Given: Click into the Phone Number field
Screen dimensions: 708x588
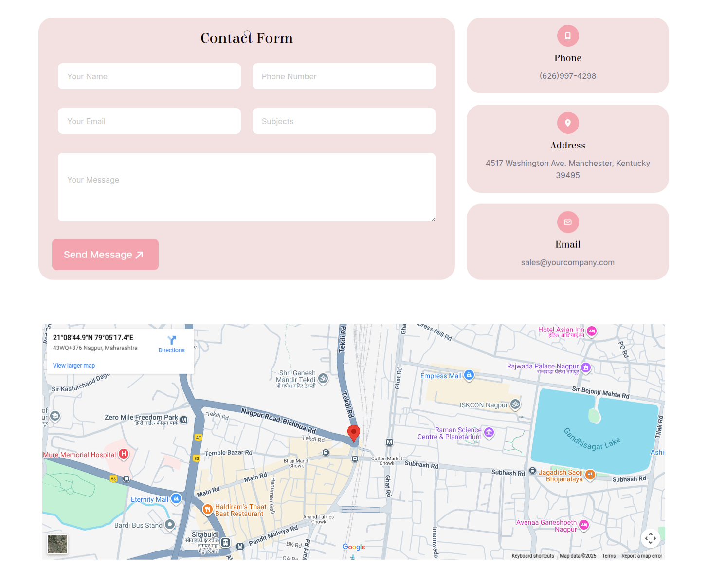Looking at the screenshot, I should (344, 76).
